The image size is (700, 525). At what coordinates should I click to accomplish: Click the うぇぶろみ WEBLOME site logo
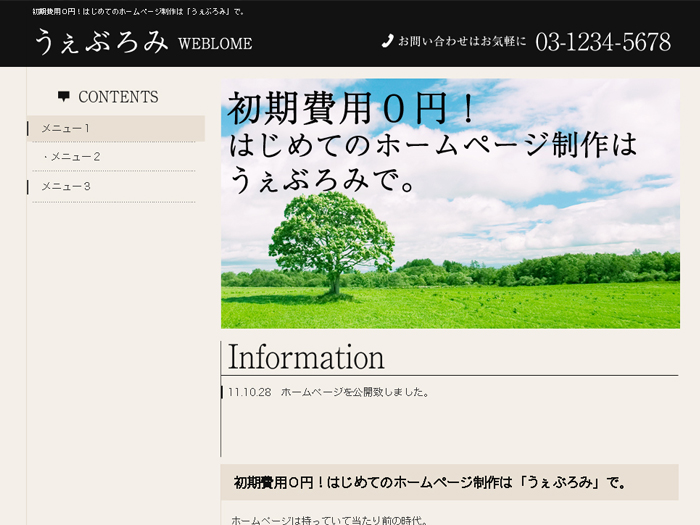click(144, 42)
